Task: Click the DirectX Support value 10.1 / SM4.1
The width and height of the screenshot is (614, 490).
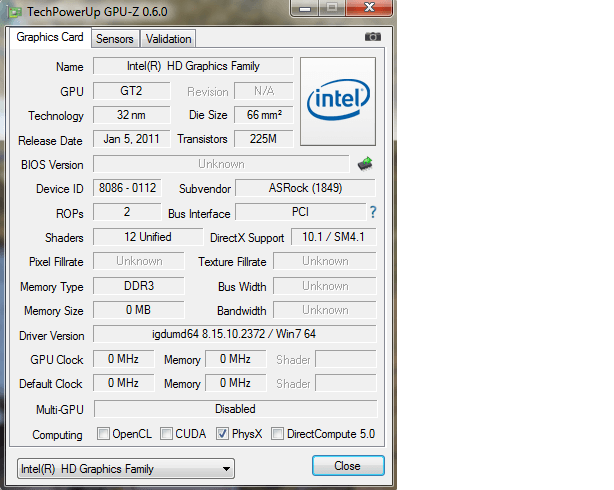Action: point(334,237)
